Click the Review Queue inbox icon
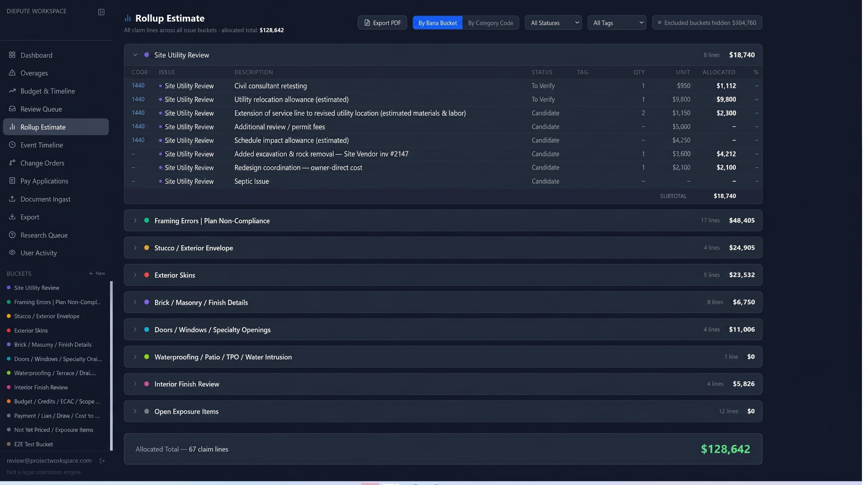This screenshot has width=868, height=485. [12, 109]
